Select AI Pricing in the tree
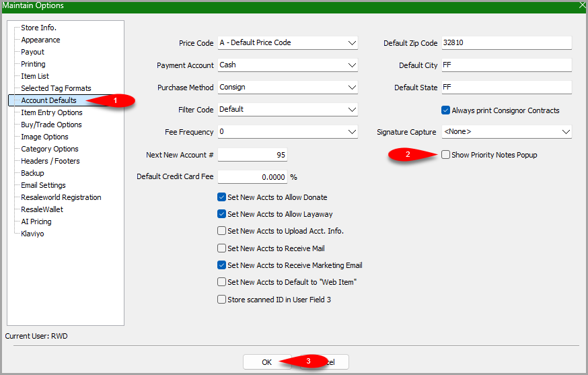588x375 pixels. click(36, 221)
